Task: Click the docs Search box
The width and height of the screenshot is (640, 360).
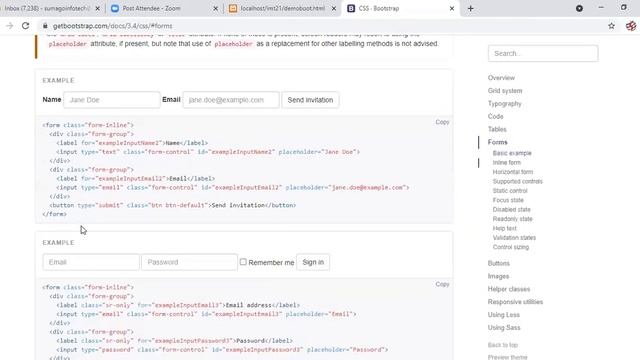Action: [x=543, y=53]
